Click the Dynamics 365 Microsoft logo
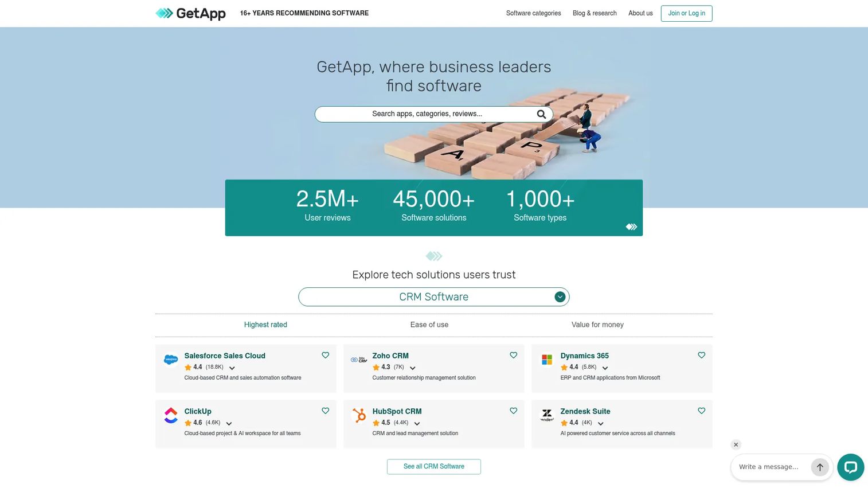868x488 pixels. [547, 360]
